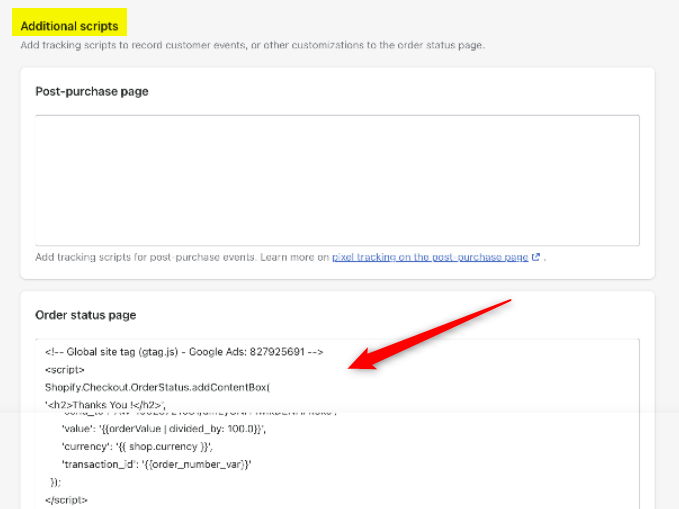Click the closing '});' code line
The width and height of the screenshot is (679, 509).
(56, 482)
